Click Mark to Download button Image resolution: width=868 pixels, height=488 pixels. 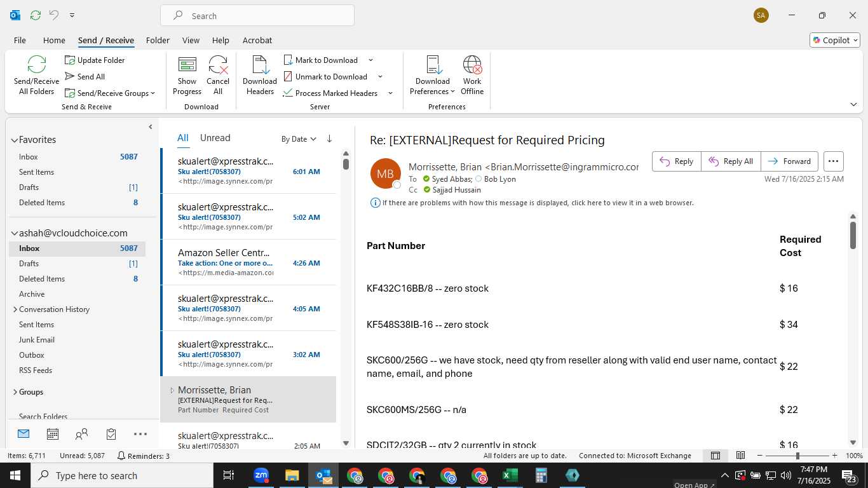pos(321,60)
